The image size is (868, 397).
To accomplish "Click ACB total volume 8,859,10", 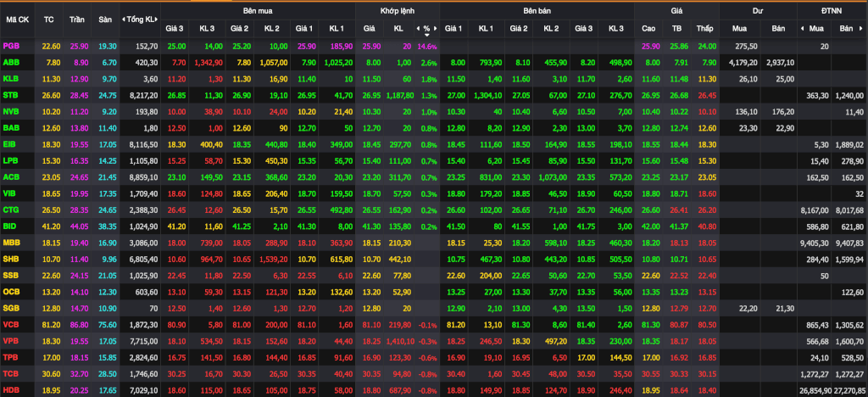I will pos(142,176).
